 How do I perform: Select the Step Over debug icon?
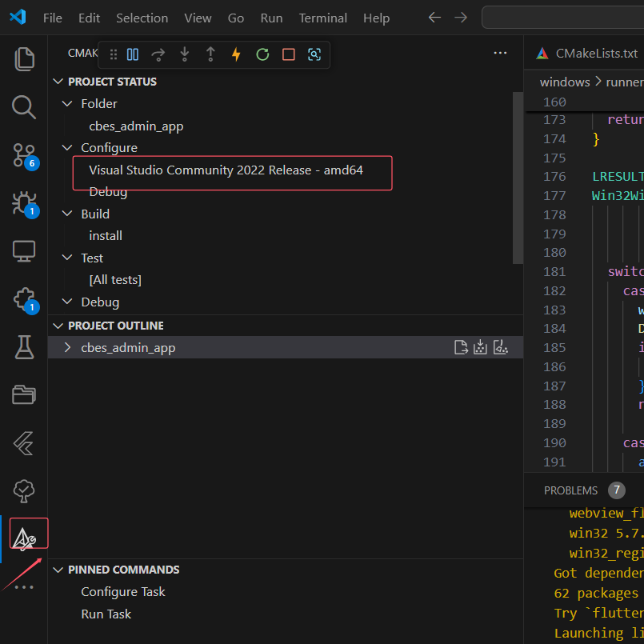tap(158, 54)
